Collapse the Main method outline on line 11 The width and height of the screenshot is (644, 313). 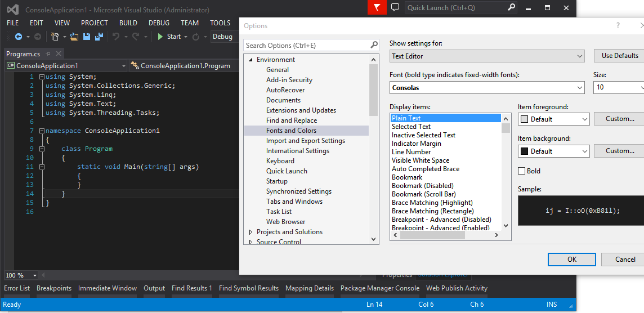pos(42,167)
